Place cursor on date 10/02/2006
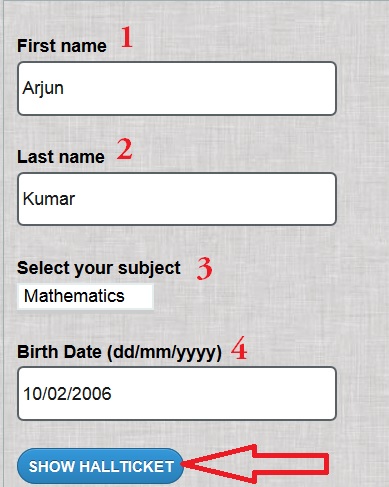The image size is (389, 487). click(x=67, y=394)
